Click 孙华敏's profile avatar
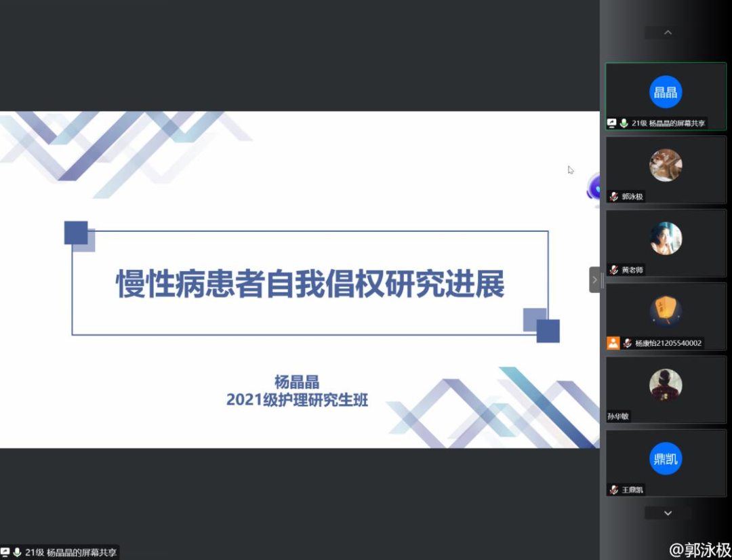The width and height of the screenshot is (732, 560). click(666, 385)
